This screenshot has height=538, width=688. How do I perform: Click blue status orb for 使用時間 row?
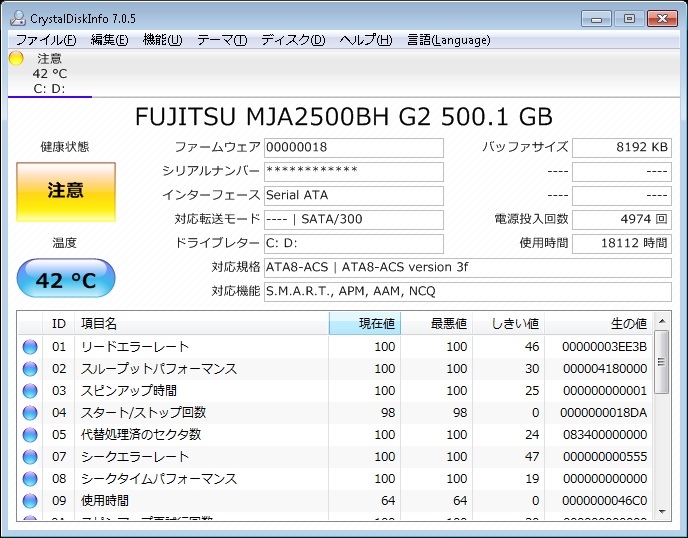coord(30,500)
